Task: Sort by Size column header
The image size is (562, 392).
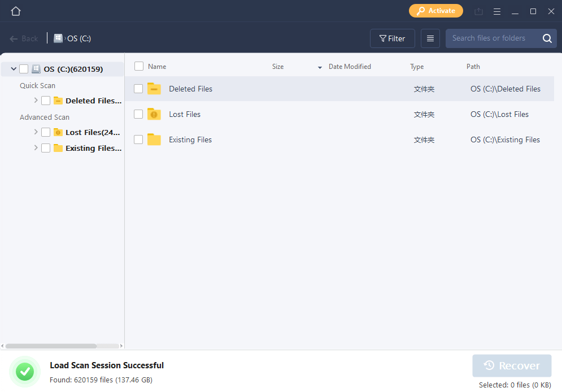Action: pos(278,67)
